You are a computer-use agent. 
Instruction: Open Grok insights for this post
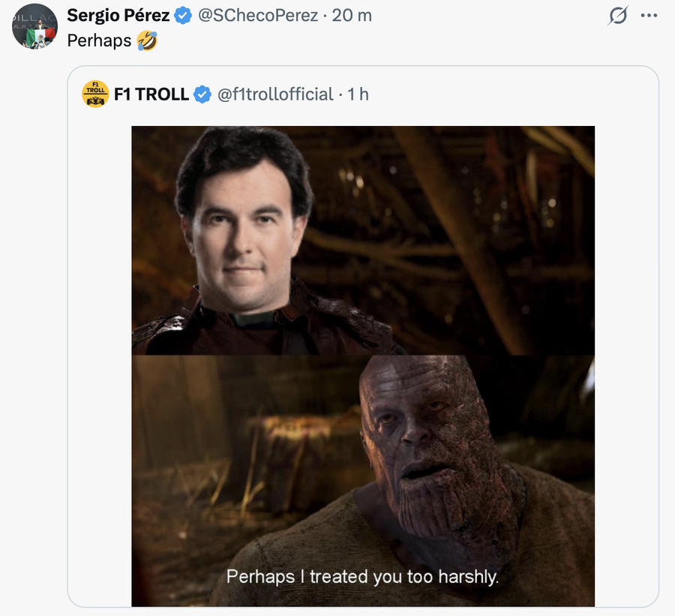coord(616,17)
